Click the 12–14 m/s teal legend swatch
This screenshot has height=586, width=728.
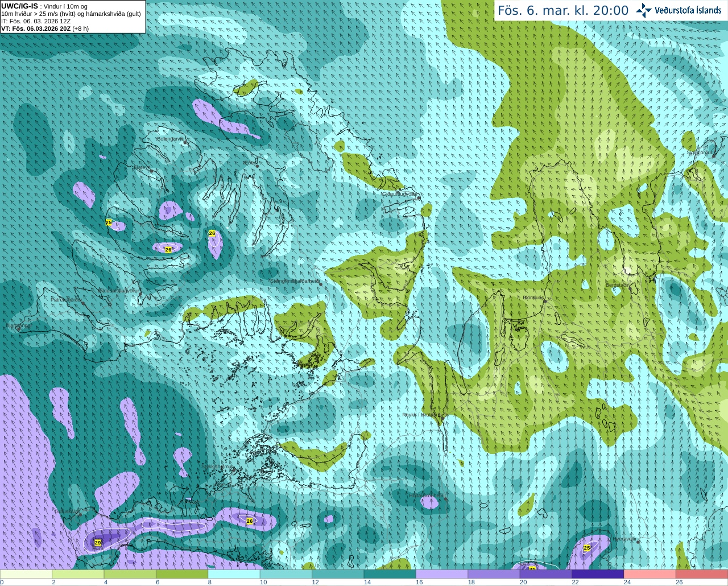tap(338, 574)
